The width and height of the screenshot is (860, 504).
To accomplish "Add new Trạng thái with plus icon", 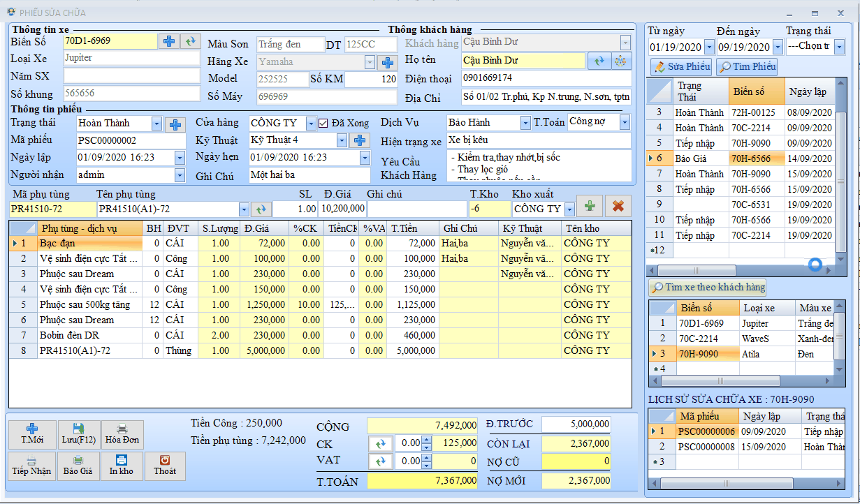I will pyautogui.click(x=175, y=124).
